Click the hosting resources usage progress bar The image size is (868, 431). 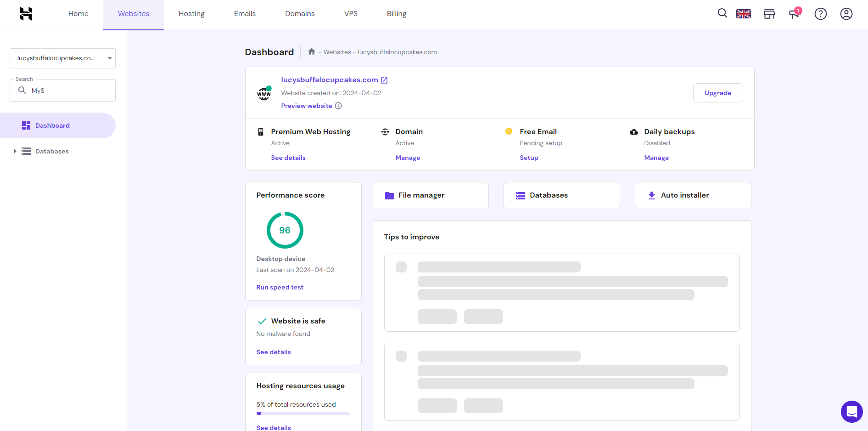[303, 413]
